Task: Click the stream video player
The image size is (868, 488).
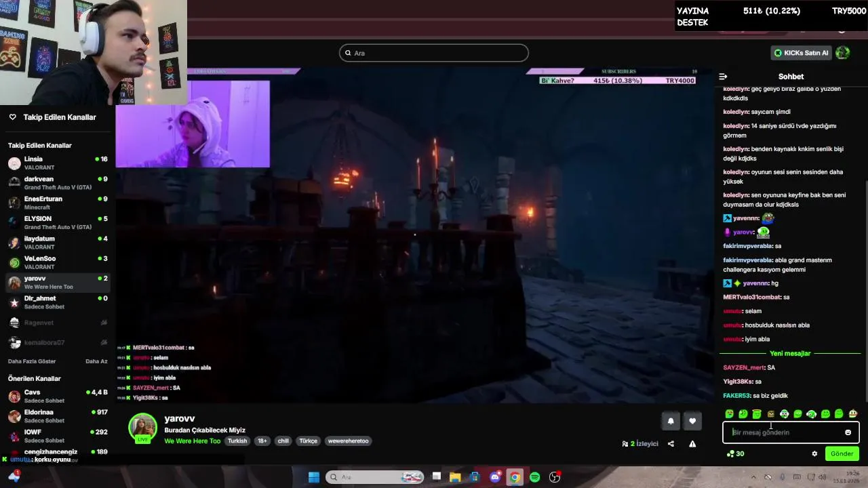Action: point(414,236)
